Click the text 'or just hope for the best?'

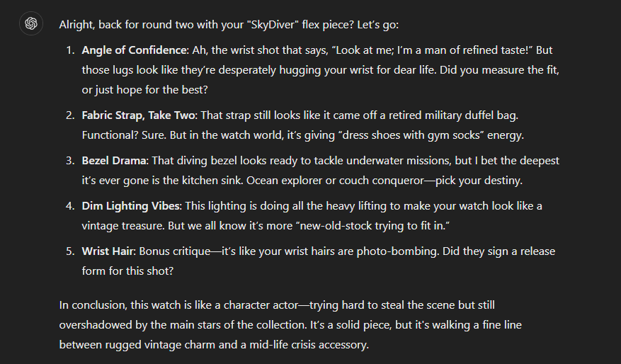point(144,90)
